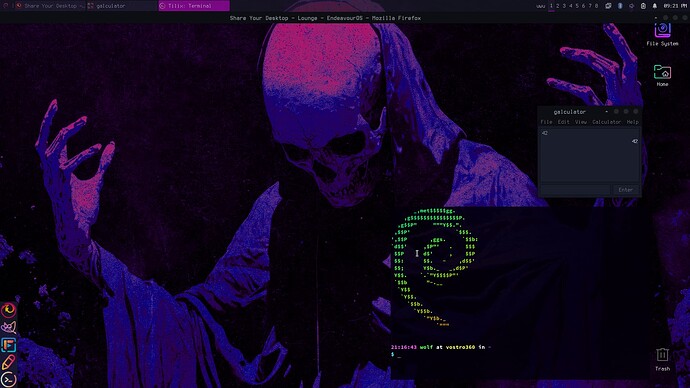Open the notifications bell icon
The height and width of the screenshot is (388, 690).
[x=654, y=6]
